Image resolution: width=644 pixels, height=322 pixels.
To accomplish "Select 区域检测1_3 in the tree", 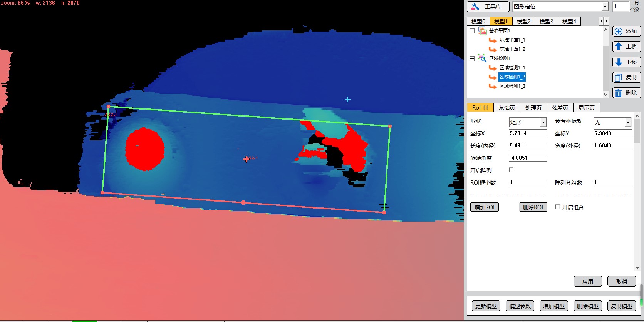I will [x=512, y=86].
